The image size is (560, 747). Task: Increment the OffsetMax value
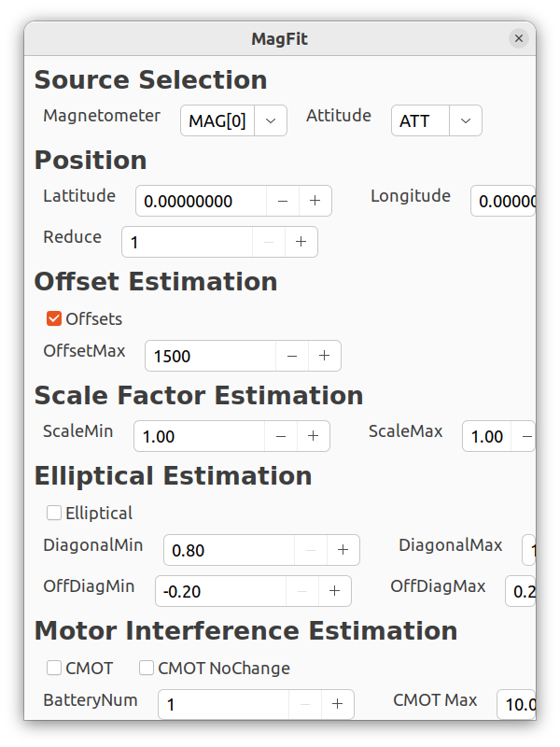tap(325, 356)
